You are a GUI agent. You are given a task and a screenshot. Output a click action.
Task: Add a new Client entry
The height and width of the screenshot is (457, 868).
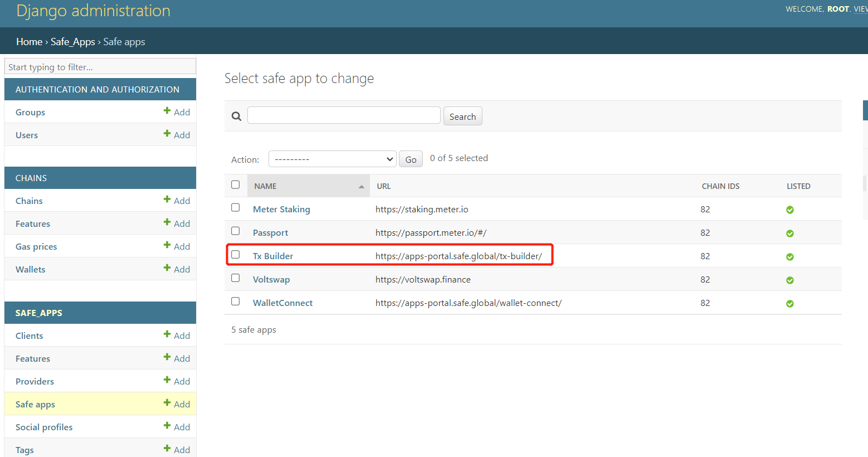click(x=177, y=335)
